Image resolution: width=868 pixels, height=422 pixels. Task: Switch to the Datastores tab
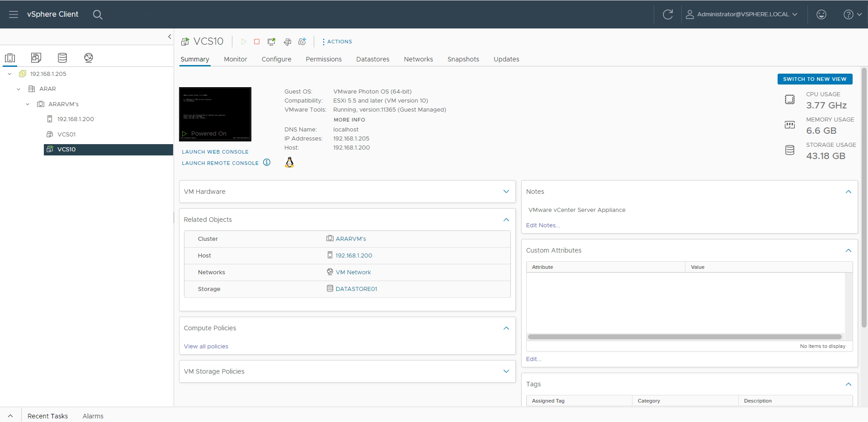pos(373,59)
